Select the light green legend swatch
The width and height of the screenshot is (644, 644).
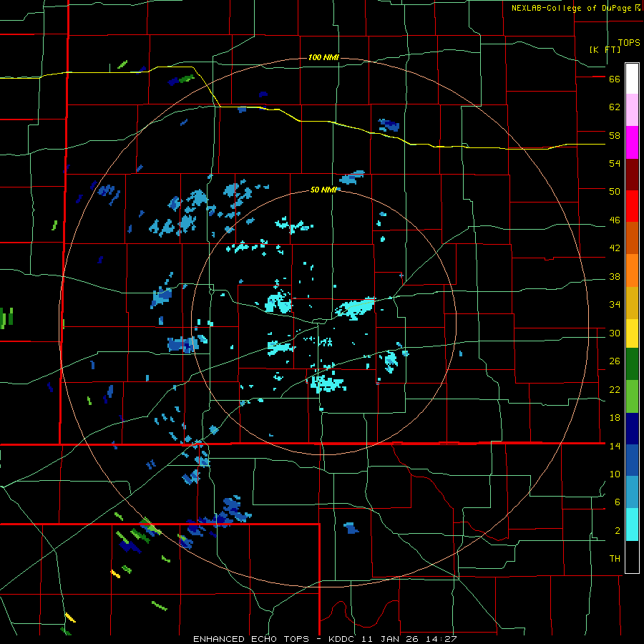(x=632, y=396)
